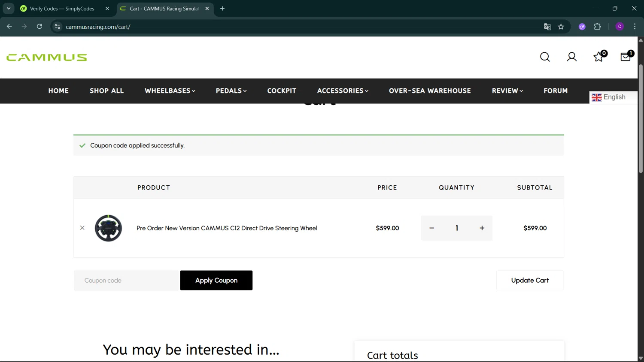This screenshot has width=644, height=362.
Task: Go to HOME in navigation bar
Action: tap(58, 91)
